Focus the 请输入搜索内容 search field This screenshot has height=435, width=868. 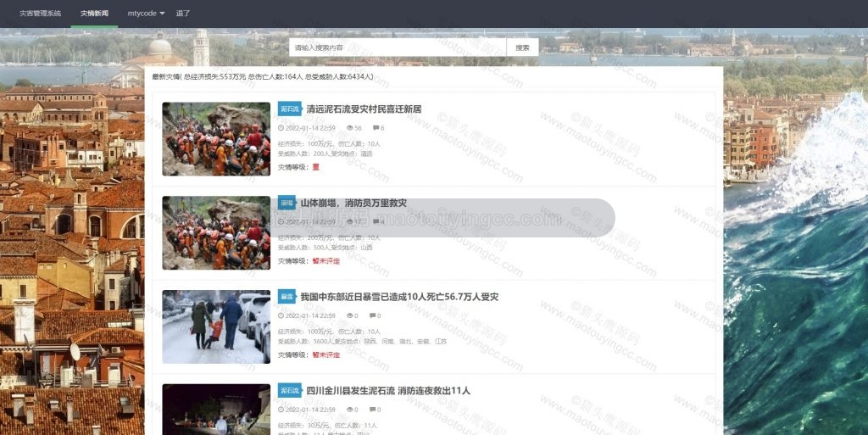click(x=398, y=47)
